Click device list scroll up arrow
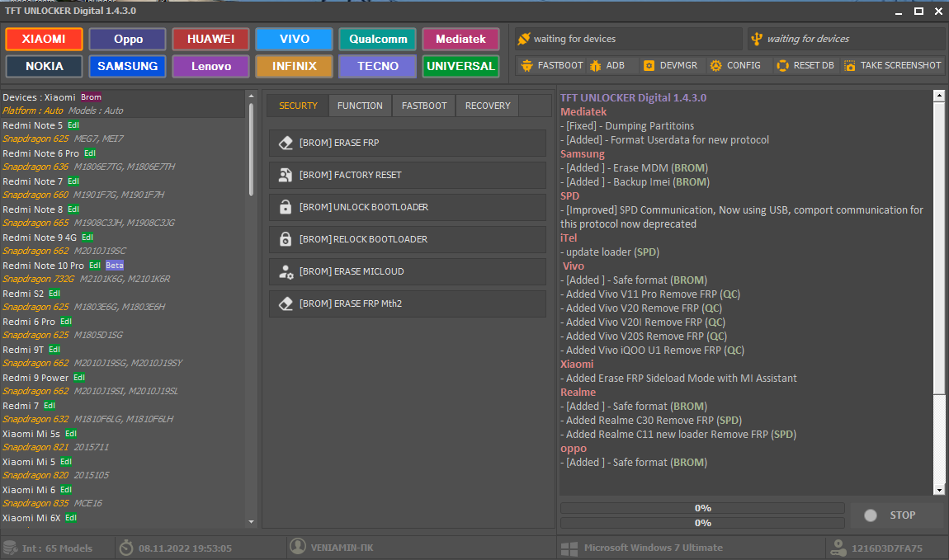This screenshot has height=560, width=949. (x=251, y=96)
